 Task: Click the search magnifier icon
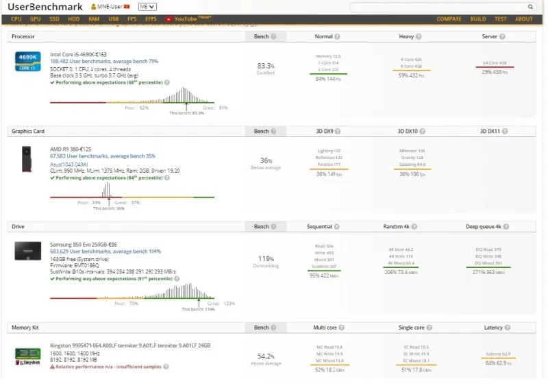click(530, 7)
